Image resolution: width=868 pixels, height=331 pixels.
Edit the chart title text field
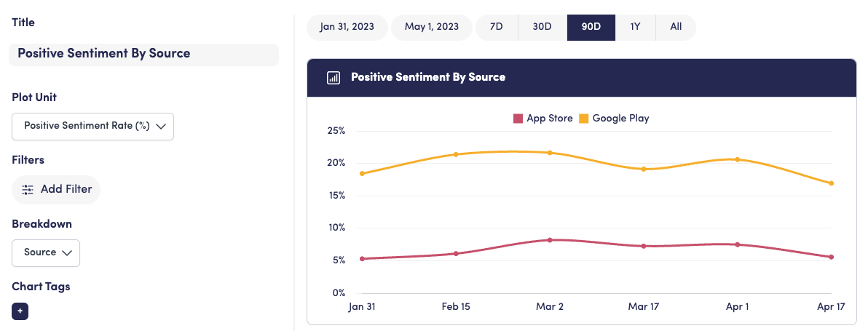click(x=143, y=54)
